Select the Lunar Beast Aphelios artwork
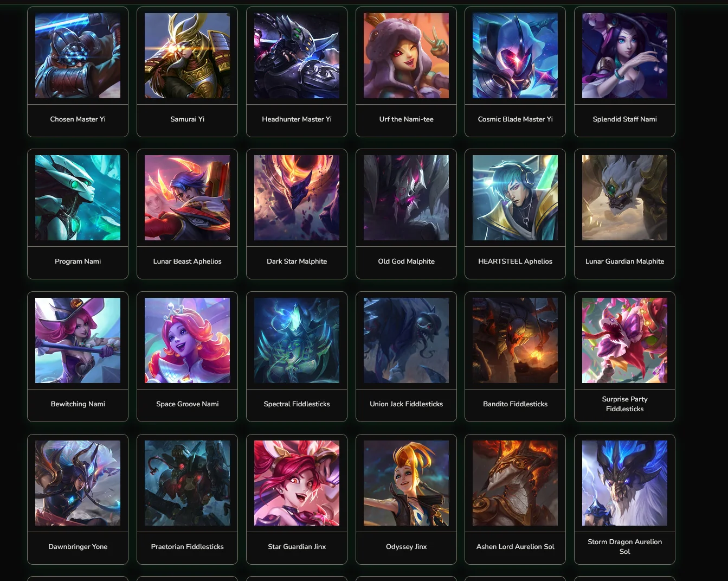The height and width of the screenshot is (581, 728). (187, 197)
